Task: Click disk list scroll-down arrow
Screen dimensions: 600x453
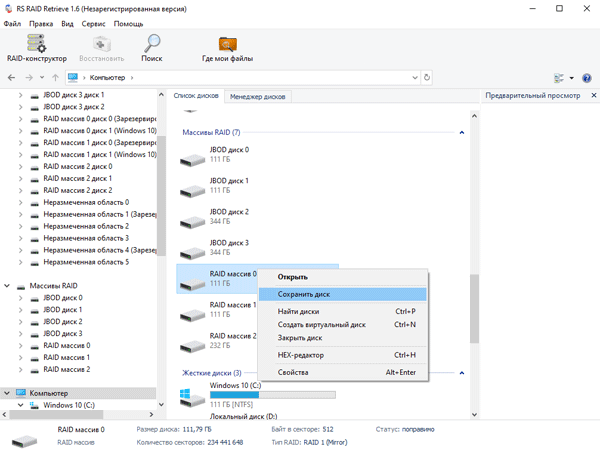Action: pos(474,414)
